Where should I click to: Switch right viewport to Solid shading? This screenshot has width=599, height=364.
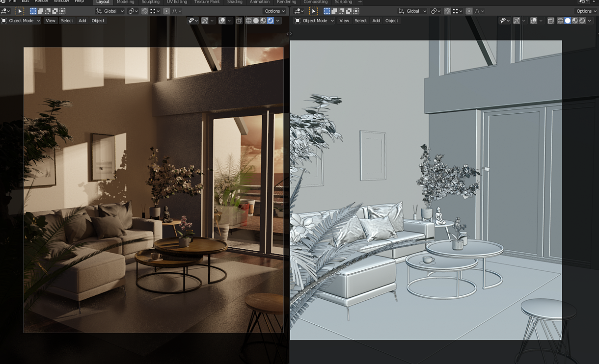tap(568, 21)
